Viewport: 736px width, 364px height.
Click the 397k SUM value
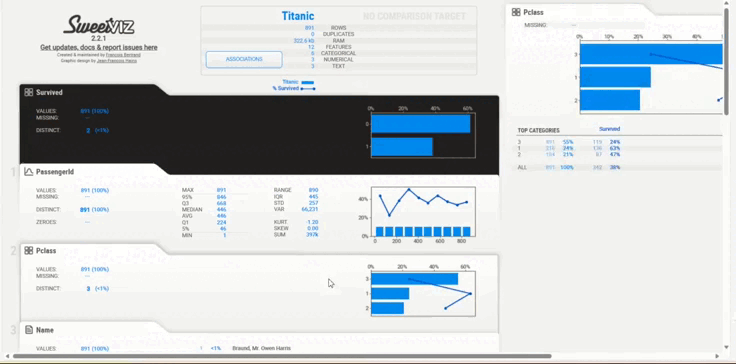312,234
